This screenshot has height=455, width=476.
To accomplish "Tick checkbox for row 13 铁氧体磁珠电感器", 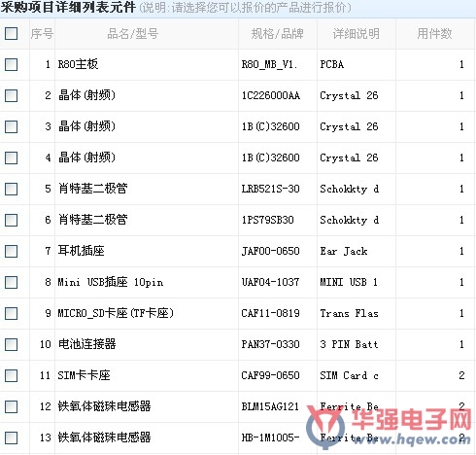I will click(11, 437).
